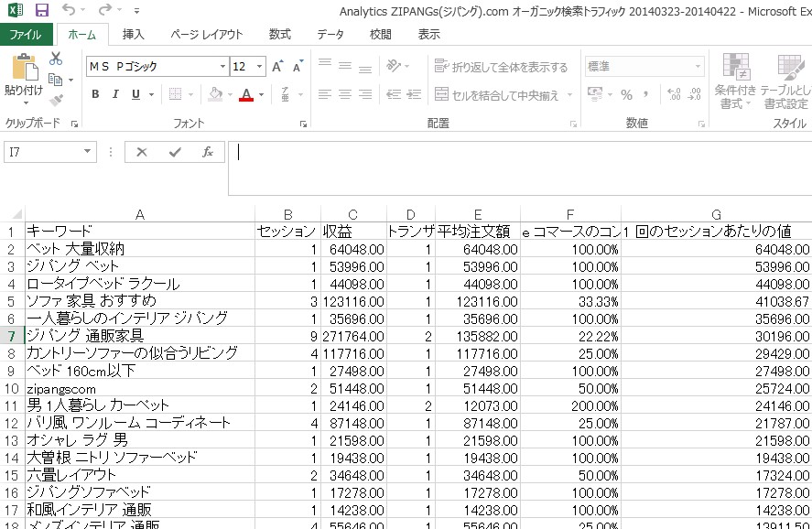Toggle Bold formatting
The image size is (812, 529).
coord(96,94)
